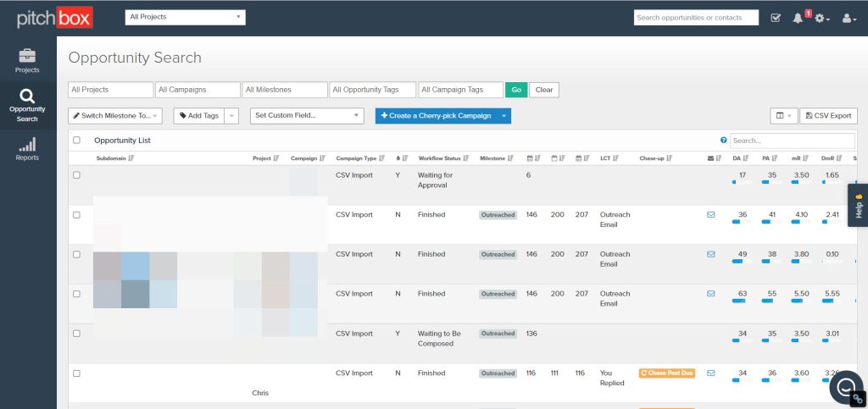Open the user account profile icon
This screenshot has height=409, width=868.
(849, 18)
